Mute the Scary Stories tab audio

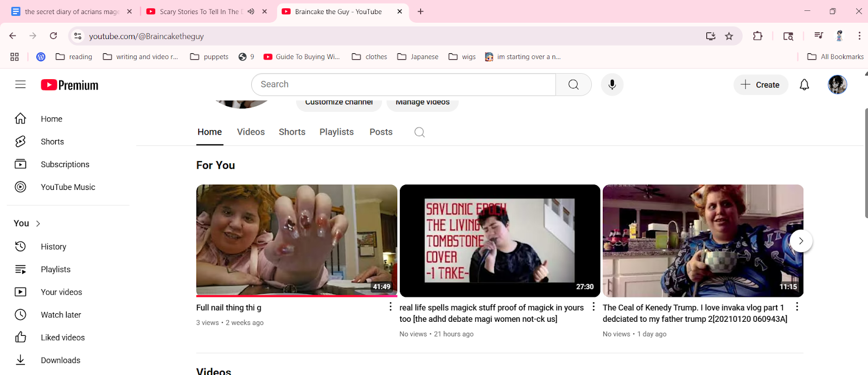pyautogui.click(x=251, y=11)
